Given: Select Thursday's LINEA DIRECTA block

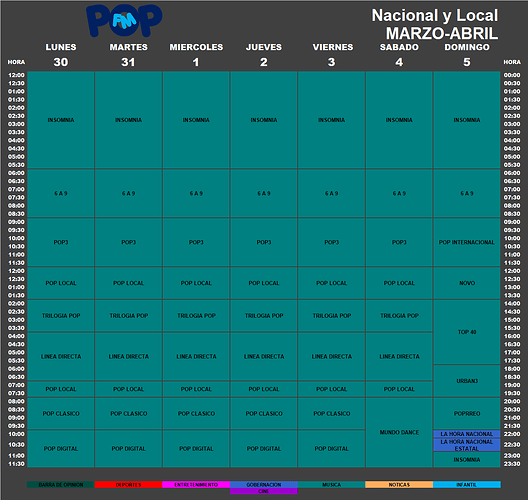Looking at the screenshot, I should click(264, 356).
